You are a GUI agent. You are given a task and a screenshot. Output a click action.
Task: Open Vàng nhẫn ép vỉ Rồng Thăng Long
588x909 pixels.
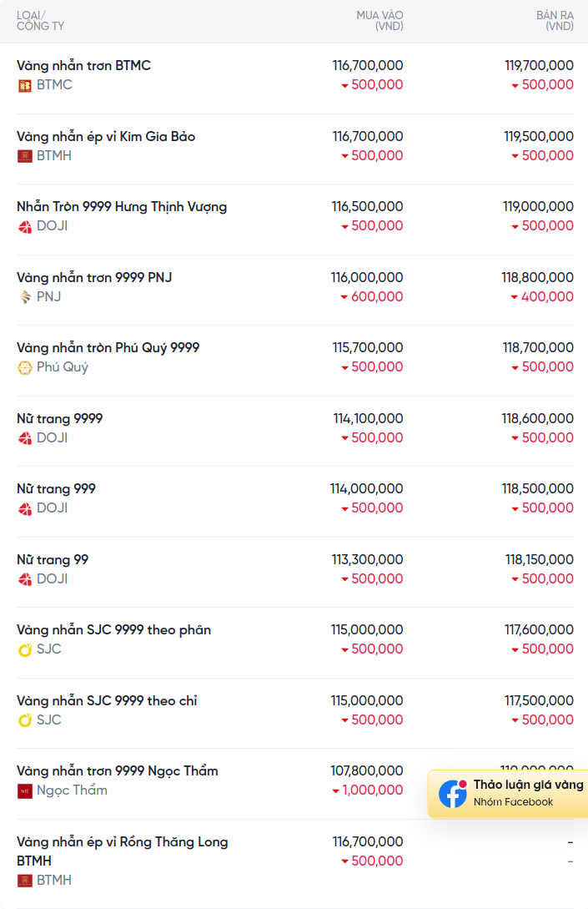pos(123,851)
